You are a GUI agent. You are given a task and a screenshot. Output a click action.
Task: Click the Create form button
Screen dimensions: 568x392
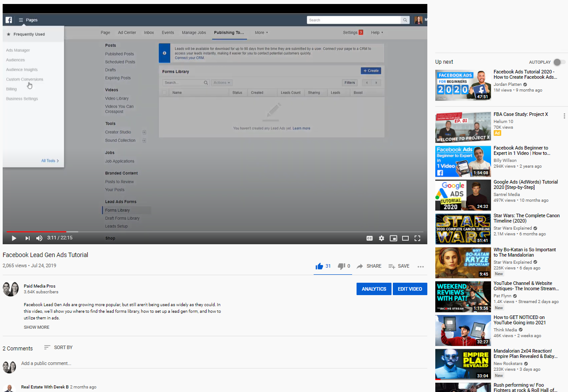[371, 71]
